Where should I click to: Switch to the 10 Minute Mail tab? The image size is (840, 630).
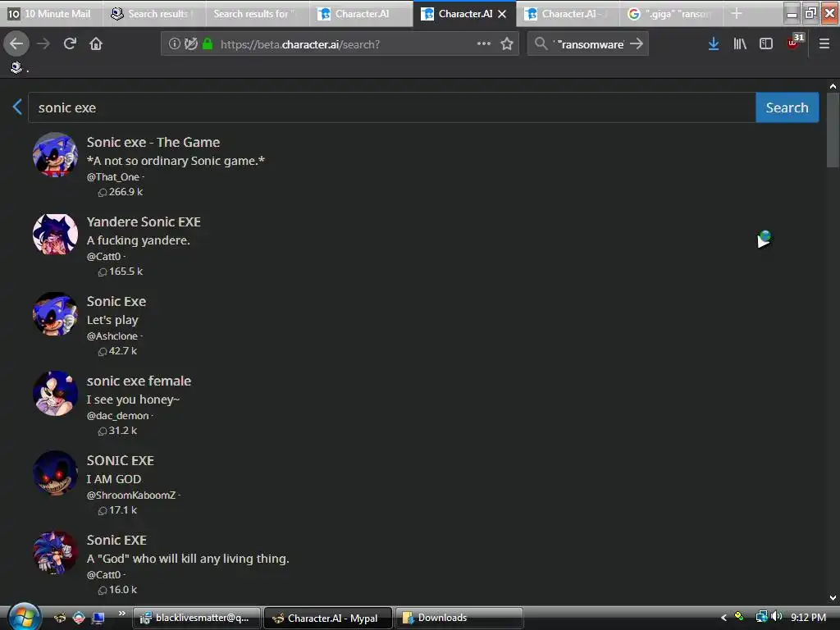click(x=50, y=14)
